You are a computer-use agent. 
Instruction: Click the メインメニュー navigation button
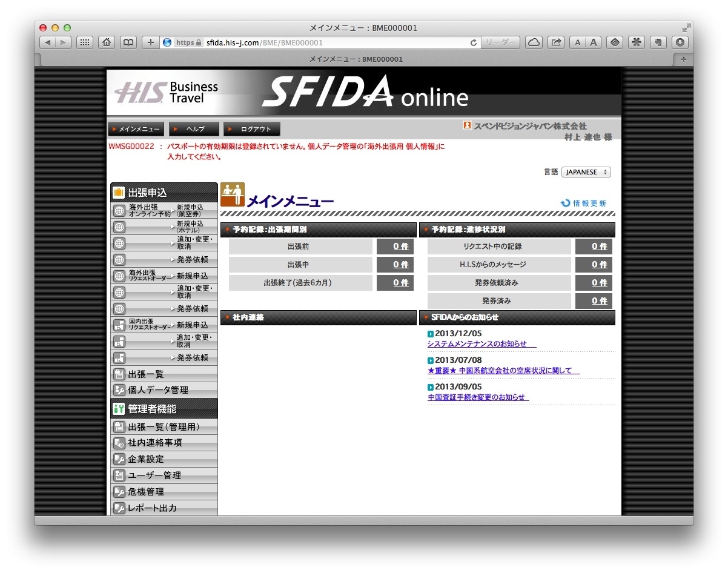pos(136,129)
